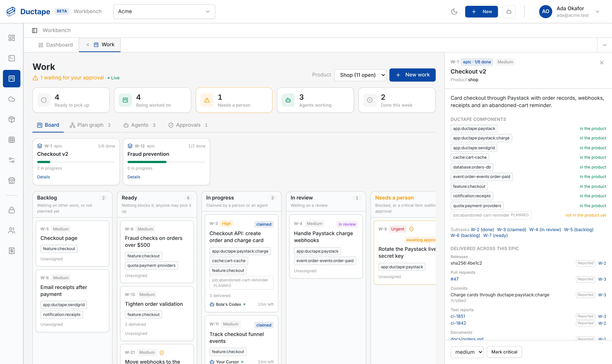
Task: Expand the Ada Okafor account menu
Action: tap(570, 11)
